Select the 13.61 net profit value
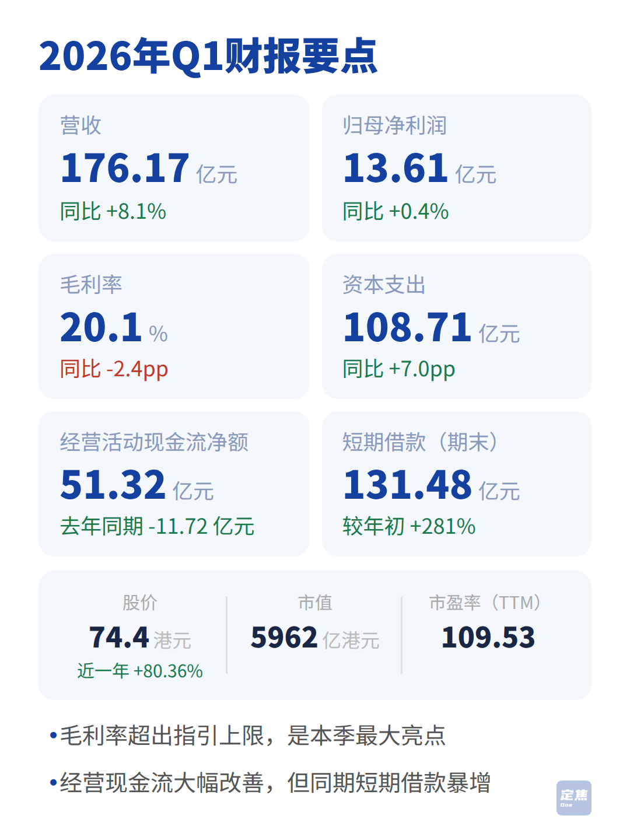The width and height of the screenshot is (630, 840). (x=395, y=168)
